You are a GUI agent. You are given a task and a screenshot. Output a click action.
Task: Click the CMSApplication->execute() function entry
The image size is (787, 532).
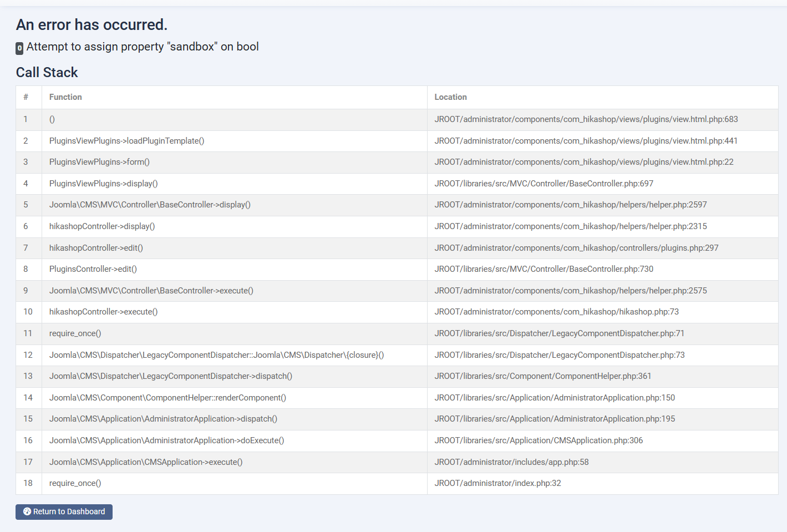click(x=146, y=462)
